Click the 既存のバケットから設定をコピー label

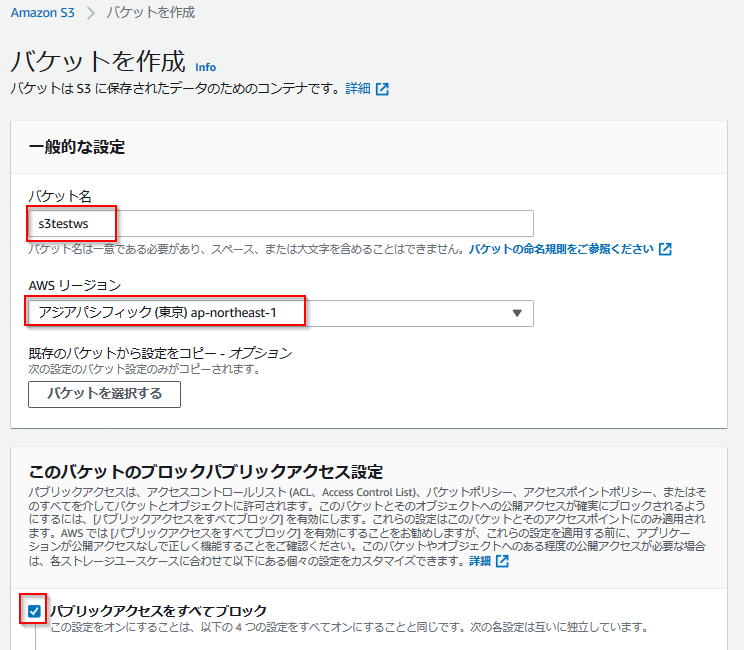click(x=160, y=353)
